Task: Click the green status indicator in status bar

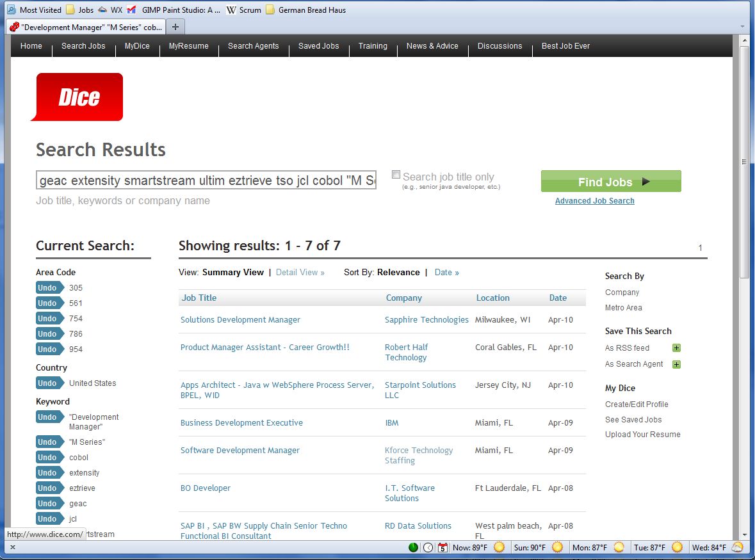Action: tap(413, 547)
